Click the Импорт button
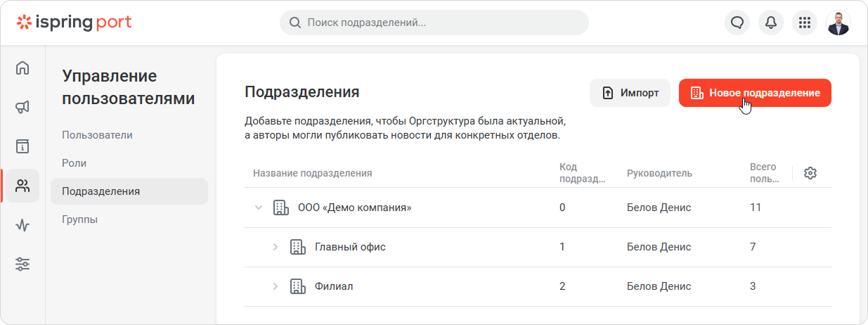 [630, 93]
